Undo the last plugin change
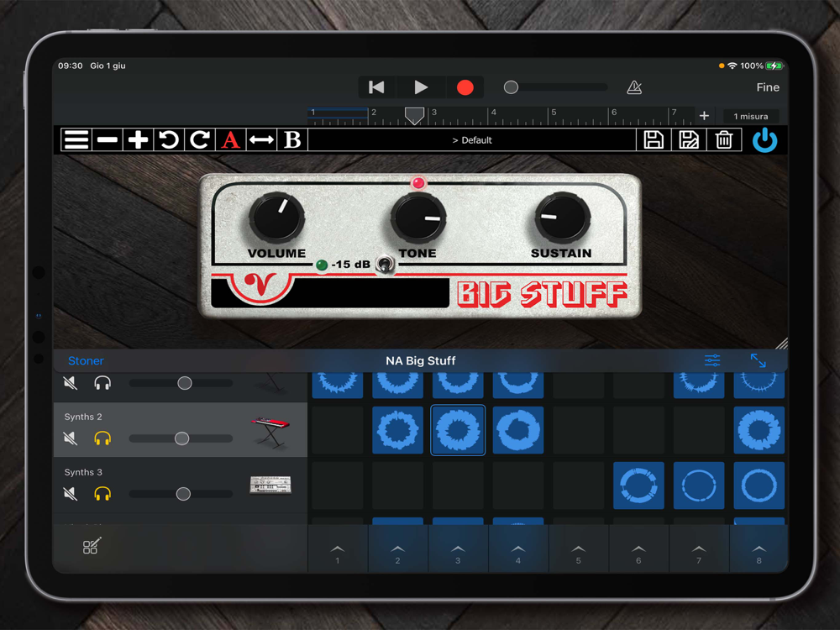The image size is (840, 630). (x=169, y=139)
